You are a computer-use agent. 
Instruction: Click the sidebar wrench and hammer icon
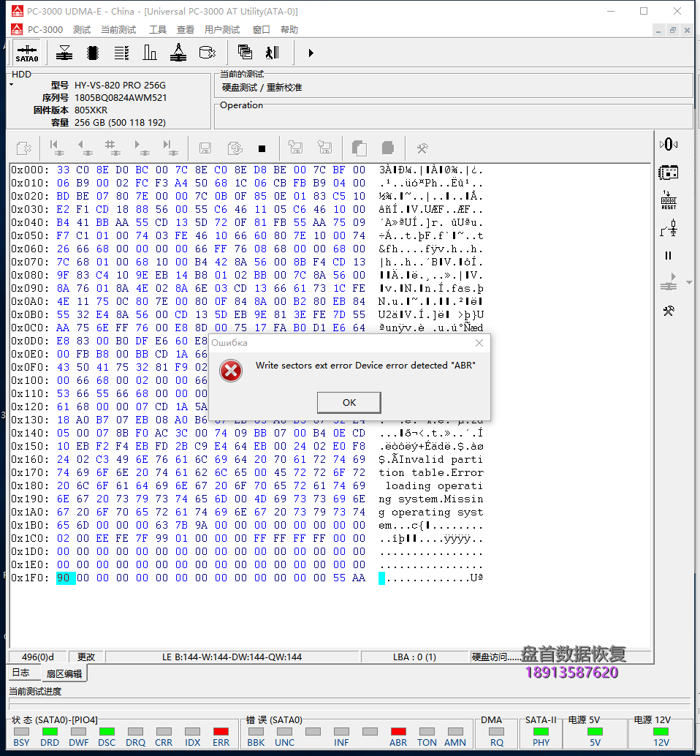point(668,311)
